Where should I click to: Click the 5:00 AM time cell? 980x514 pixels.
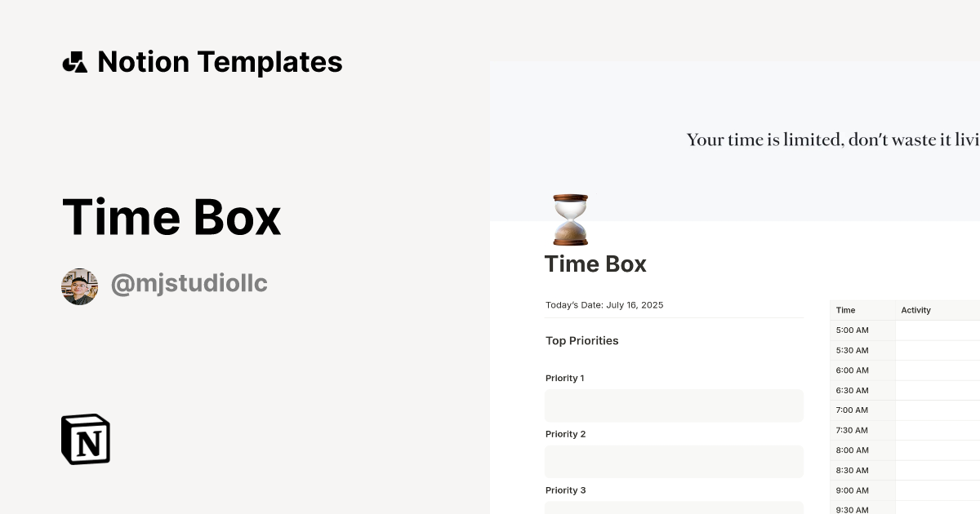tap(852, 330)
